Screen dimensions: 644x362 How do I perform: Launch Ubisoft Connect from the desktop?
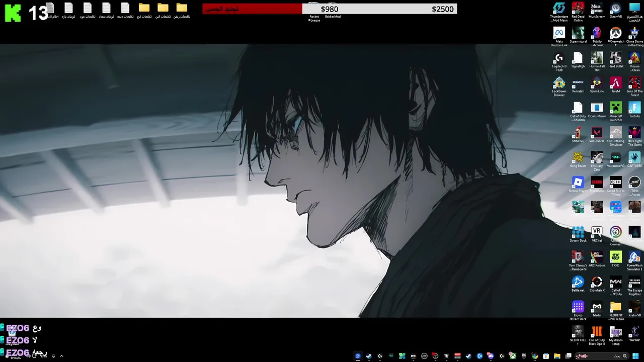[616, 236]
